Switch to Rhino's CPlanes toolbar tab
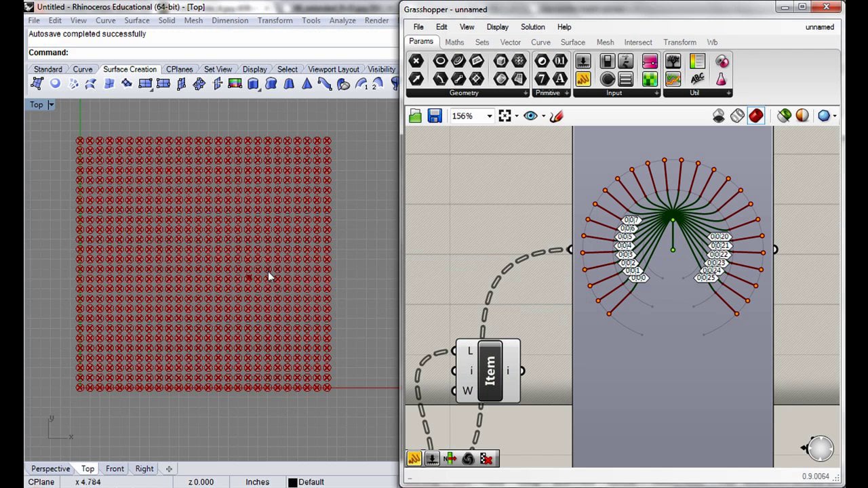This screenshot has width=868, height=488. tap(179, 69)
